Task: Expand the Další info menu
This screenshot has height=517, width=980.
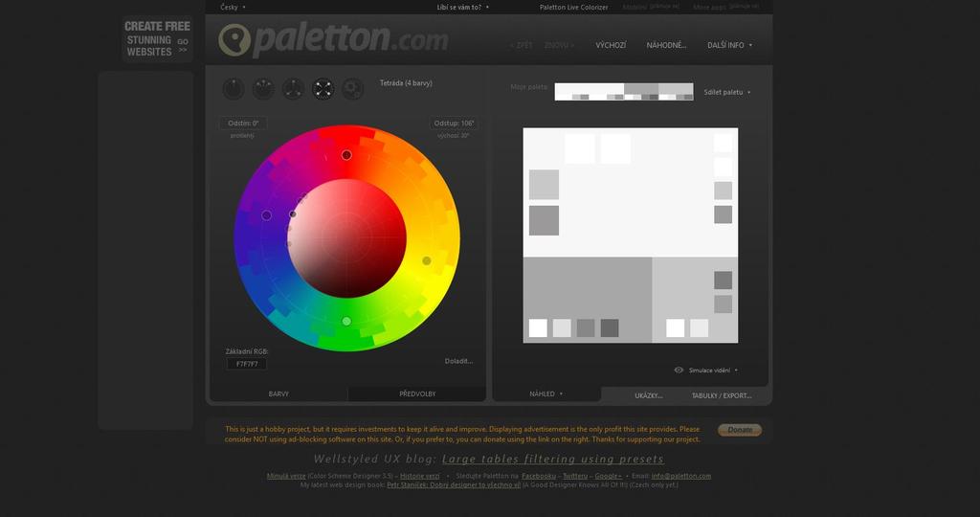Action: click(730, 45)
